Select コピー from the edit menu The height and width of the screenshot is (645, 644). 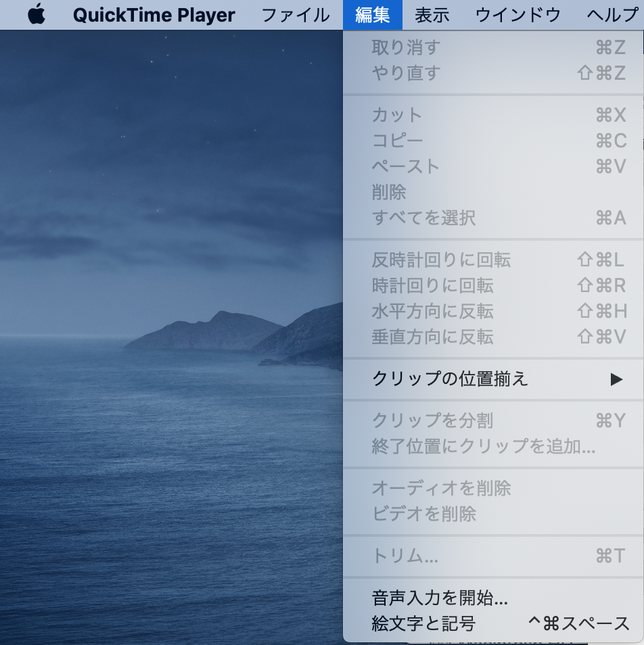pyautogui.click(x=397, y=141)
